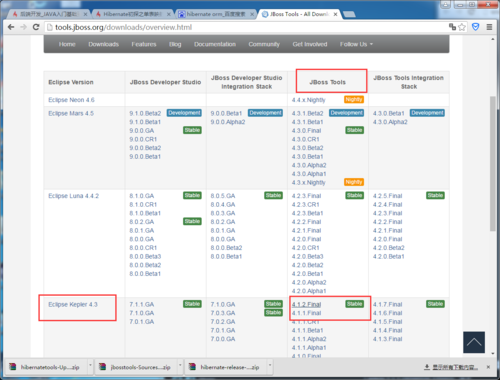Open options arrow for jbosstools-Sources zip download

(x=180, y=366)
